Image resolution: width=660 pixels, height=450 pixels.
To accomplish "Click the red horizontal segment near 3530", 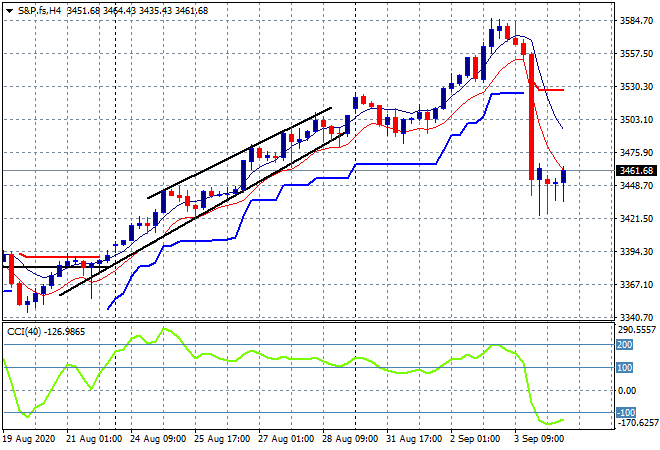I will [x=551, y=90].
